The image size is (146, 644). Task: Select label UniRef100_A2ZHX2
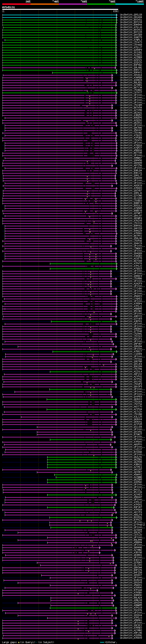point(131,55)
